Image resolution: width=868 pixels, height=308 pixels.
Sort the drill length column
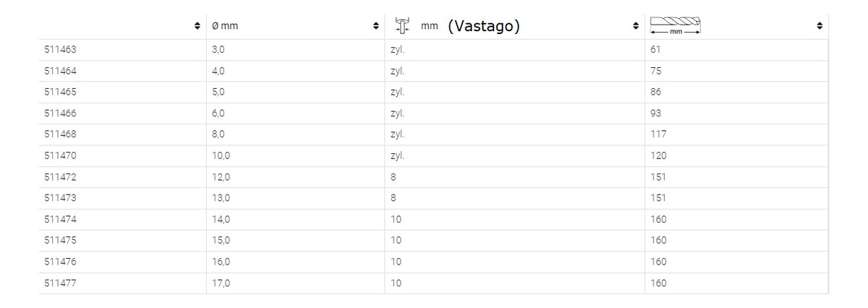point(820,26)
